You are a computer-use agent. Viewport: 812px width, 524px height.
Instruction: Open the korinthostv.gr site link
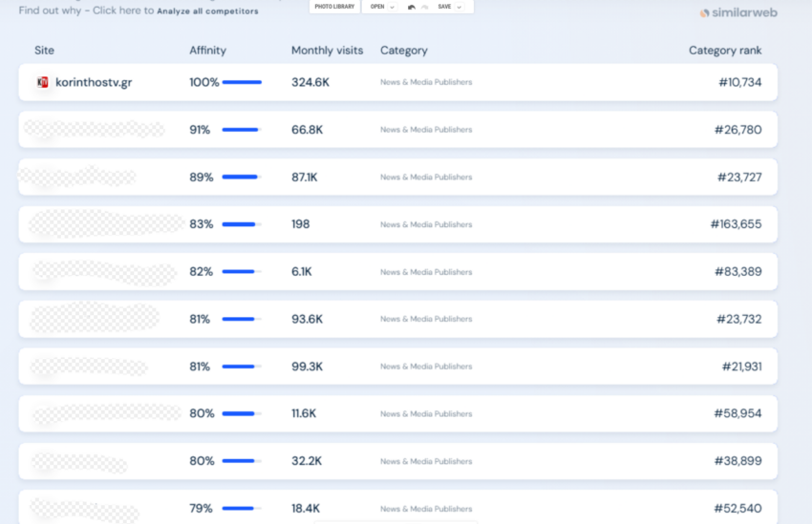pos(94,82)
